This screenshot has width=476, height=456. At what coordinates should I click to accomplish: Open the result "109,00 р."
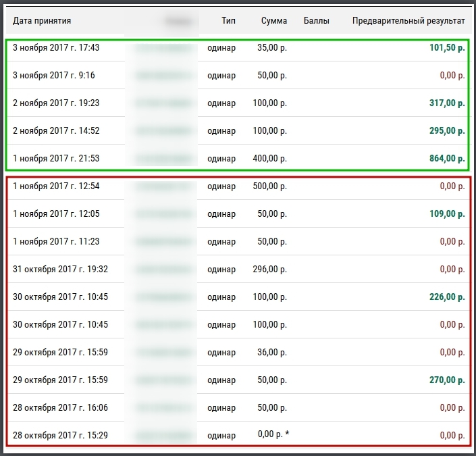click(447, 213)
